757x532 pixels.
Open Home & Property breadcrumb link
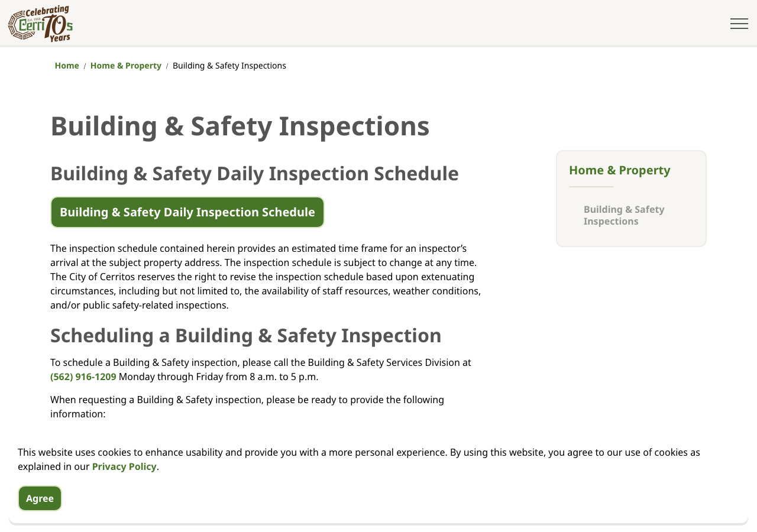(x=126, y=66)
